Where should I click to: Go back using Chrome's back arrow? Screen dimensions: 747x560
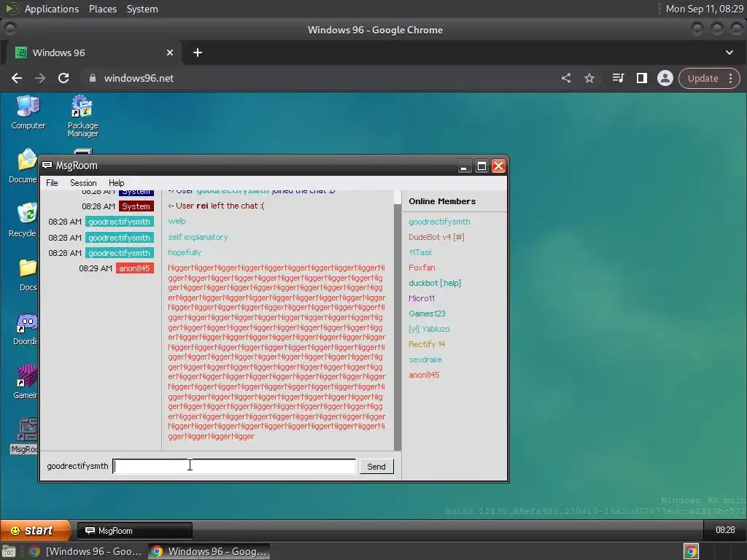tap(17, 78)
